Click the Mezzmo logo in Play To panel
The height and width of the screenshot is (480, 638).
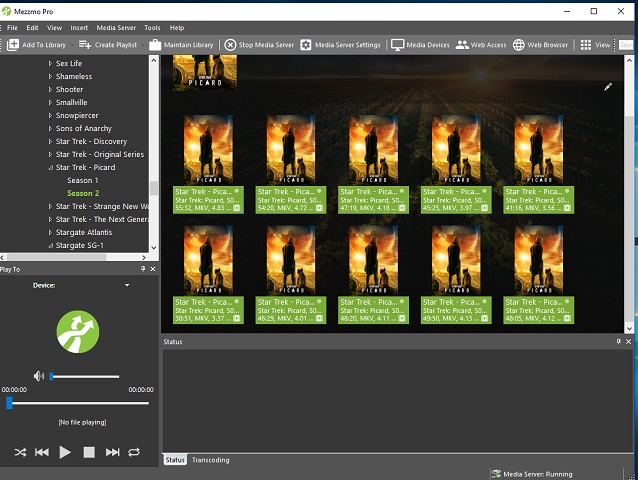coord(78,332)
